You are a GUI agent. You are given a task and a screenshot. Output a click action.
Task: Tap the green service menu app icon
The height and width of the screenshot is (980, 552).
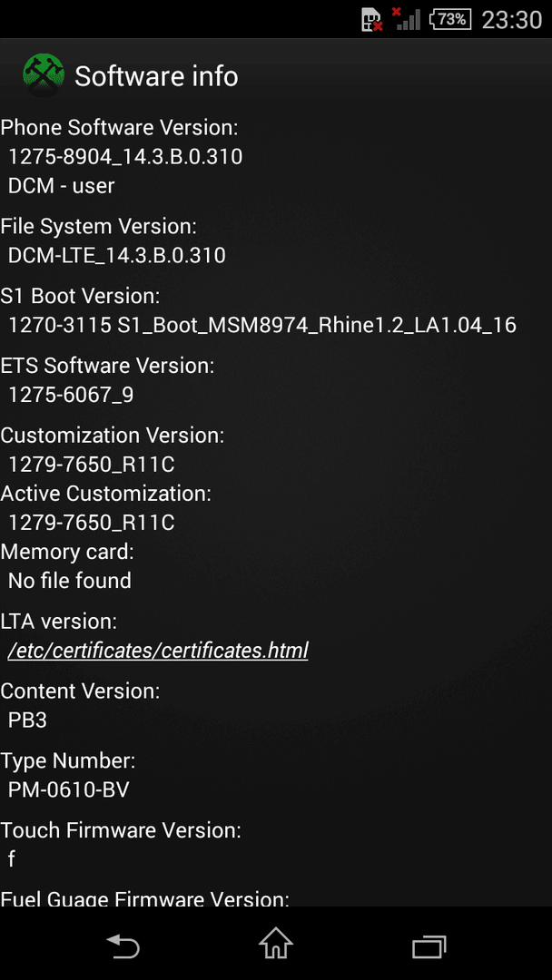click(44, 76)
